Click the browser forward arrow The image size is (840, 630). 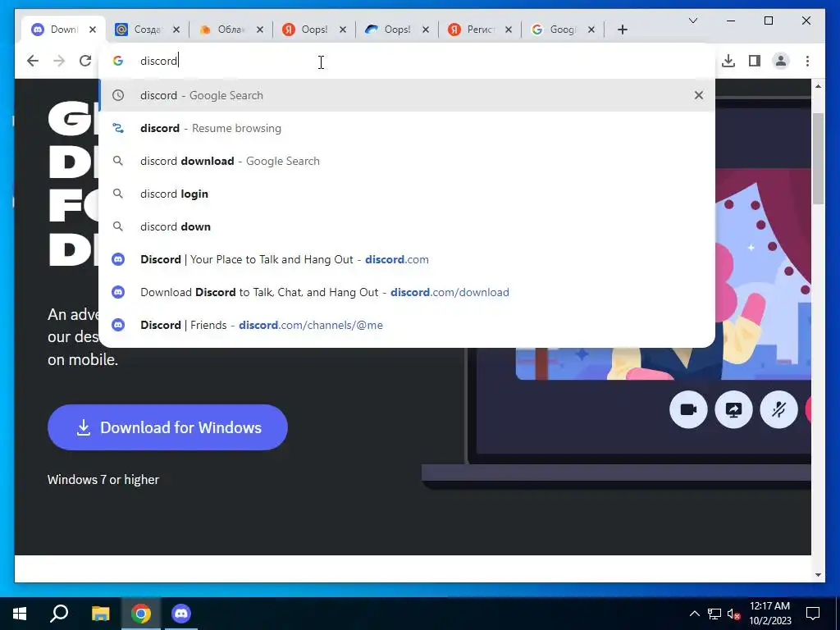pyautogui.click(x=59, y=61)
